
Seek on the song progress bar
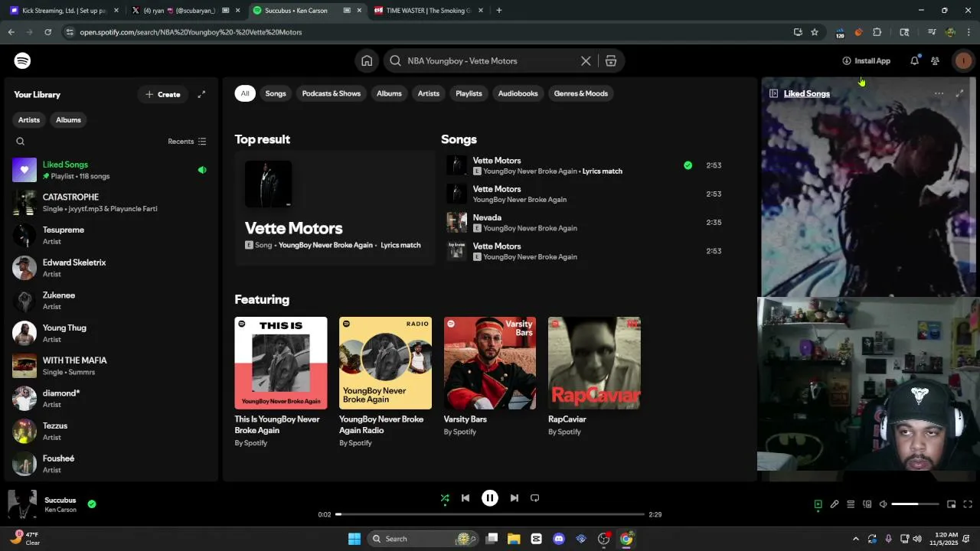pyautogui.click(x=490, y=514)
